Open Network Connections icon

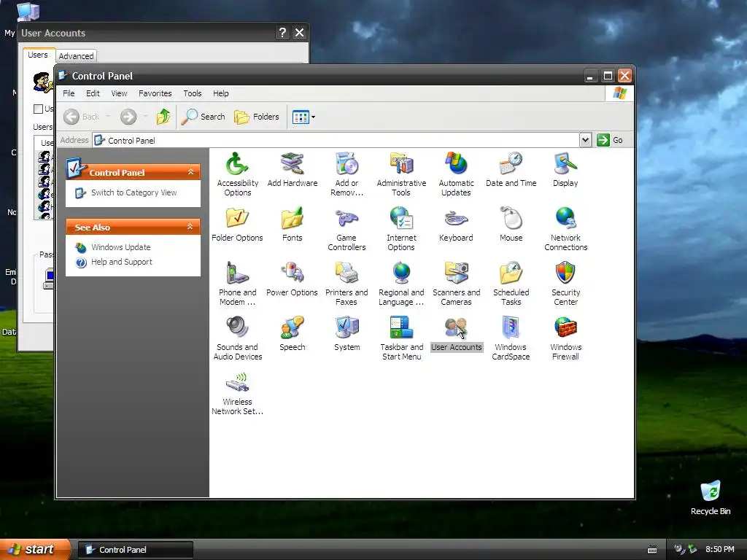pos(565,229)
